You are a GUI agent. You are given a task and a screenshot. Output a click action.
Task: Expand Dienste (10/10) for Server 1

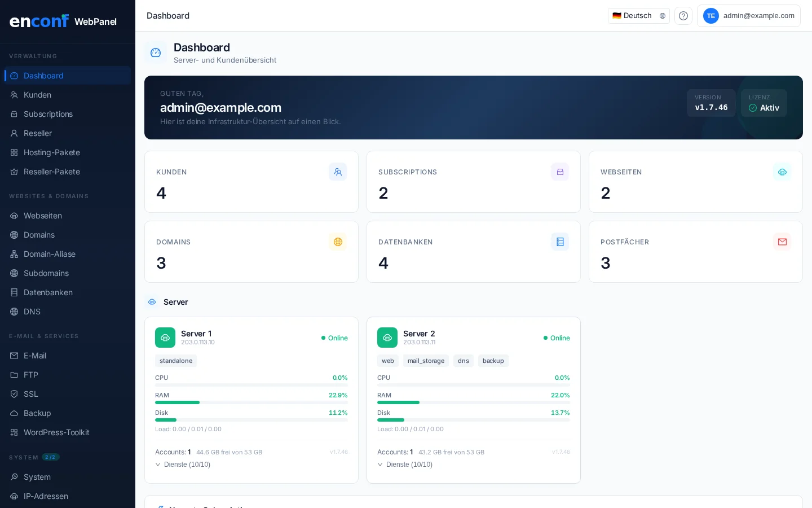coord(183,465)
